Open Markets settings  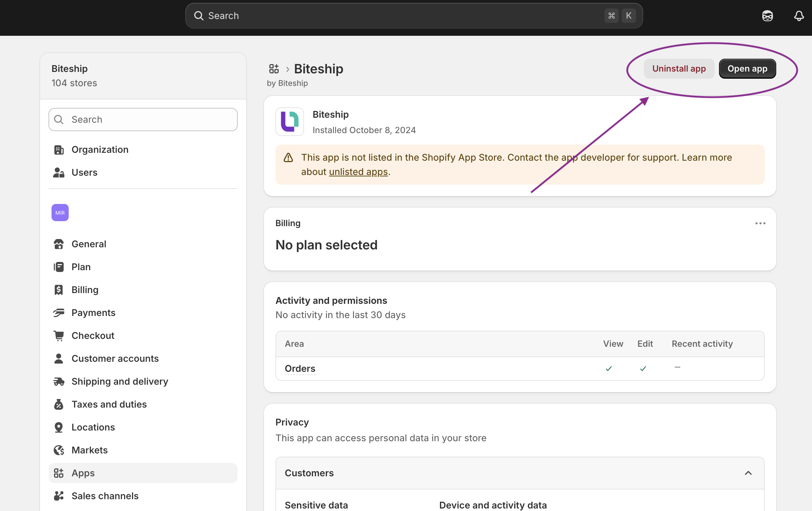(x=143, y=450)
